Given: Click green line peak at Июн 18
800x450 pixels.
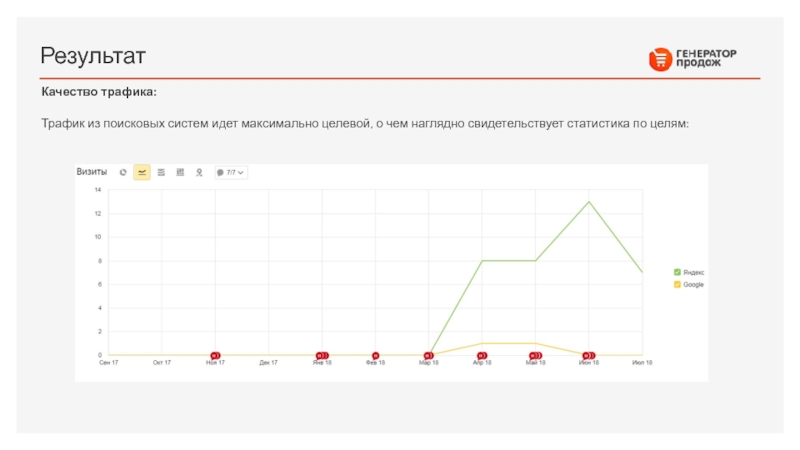Looking at the screenshot, I should point(589,202).
